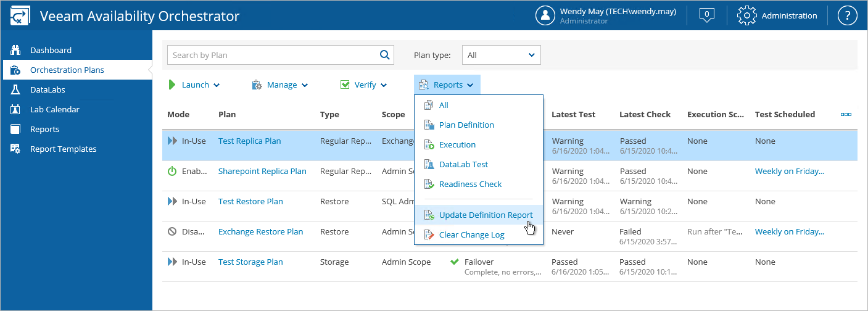Viewport: 868px width, 311px height.
Task: Expand the Plan type dropdown
Action: pyautogui.click(x=501, y=55)
